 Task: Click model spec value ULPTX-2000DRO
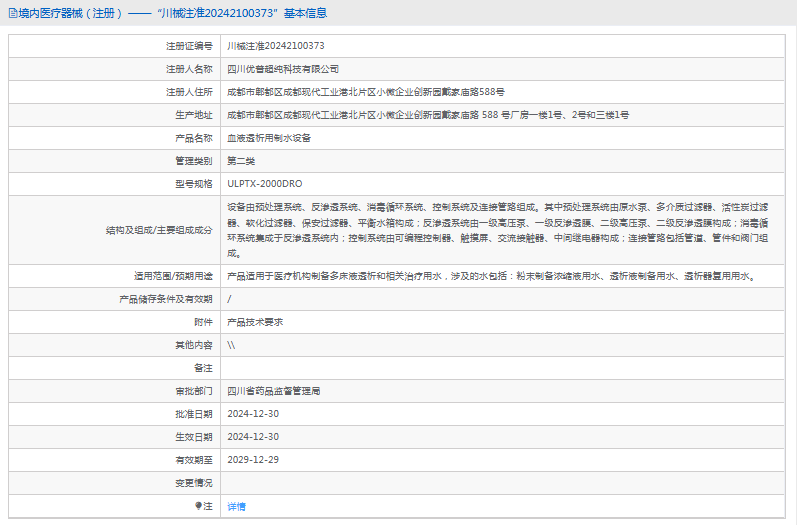pos(265,184)
